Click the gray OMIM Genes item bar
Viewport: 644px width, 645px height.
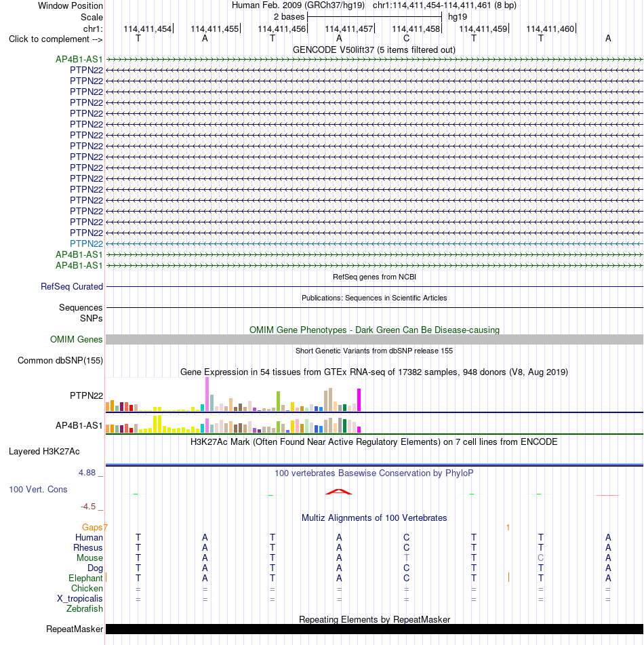(374, 339)
